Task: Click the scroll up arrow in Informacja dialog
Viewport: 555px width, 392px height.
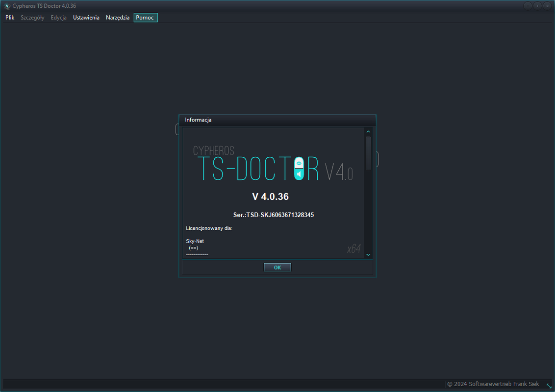Action: (x=368, y=132)
